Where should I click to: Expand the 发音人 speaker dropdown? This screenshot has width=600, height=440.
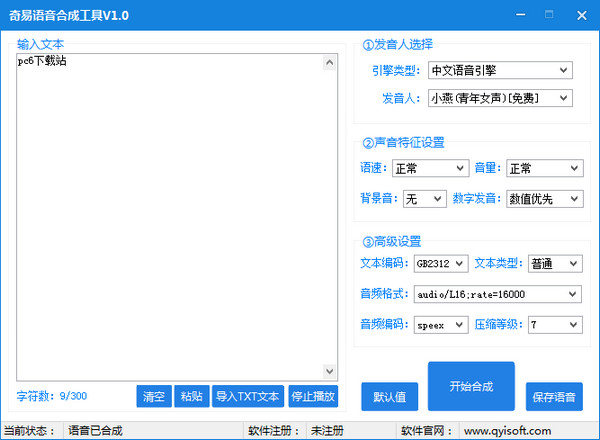(x=499, y=98)
